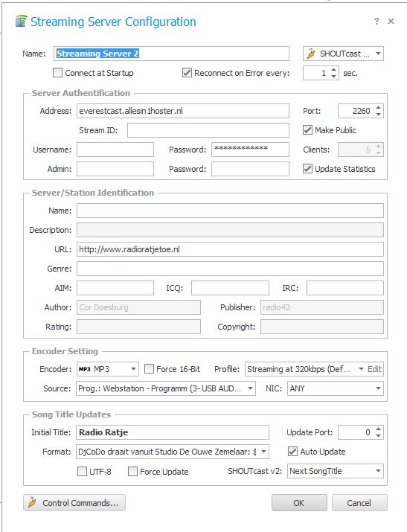Open the NIC ANY dropdown
The image size is (407, 532).
point(336,388)
